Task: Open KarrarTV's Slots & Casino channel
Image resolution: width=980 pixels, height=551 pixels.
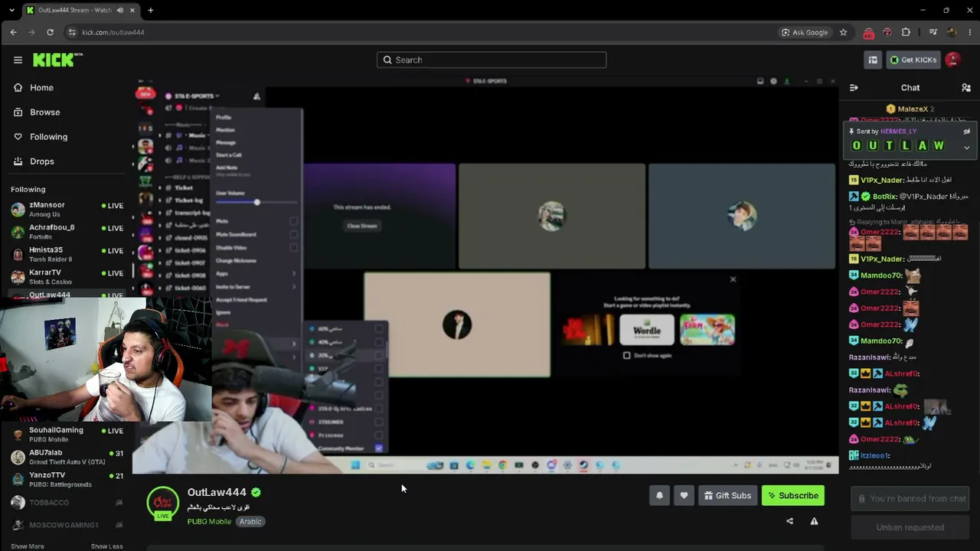Action: tap(67, 277)
